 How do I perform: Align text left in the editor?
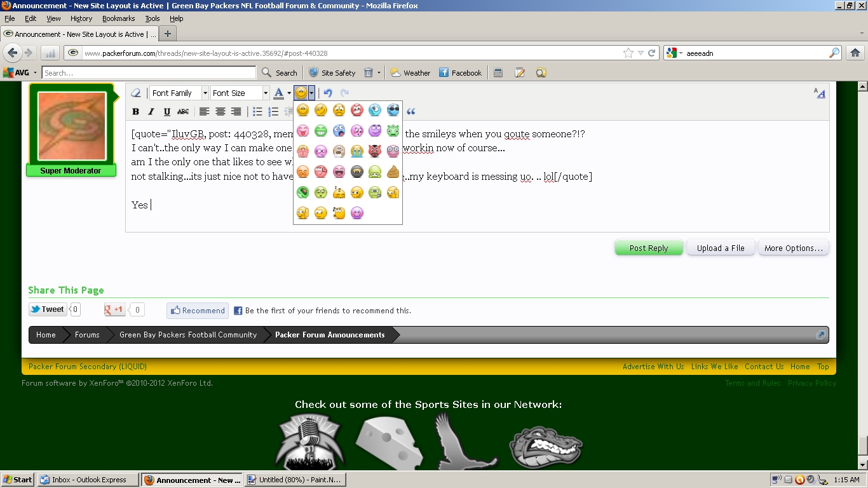[204, 112]
